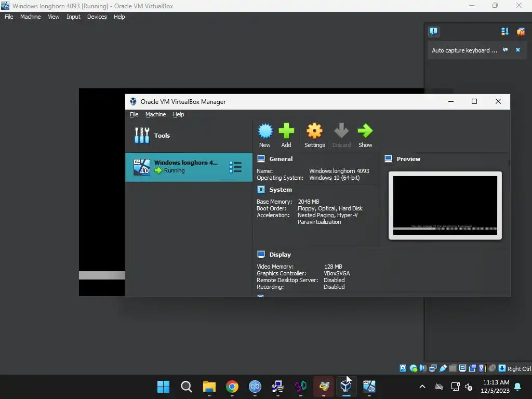Image resolution: width=532 pixels, height=399 pixels.
Task: Collapse the Preview section header
Action: pos(408,159)
